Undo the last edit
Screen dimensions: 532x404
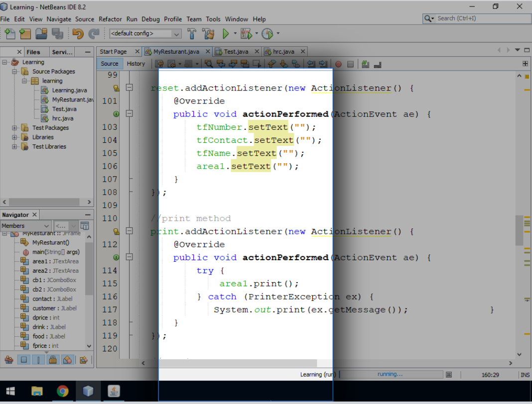(77, 34)
